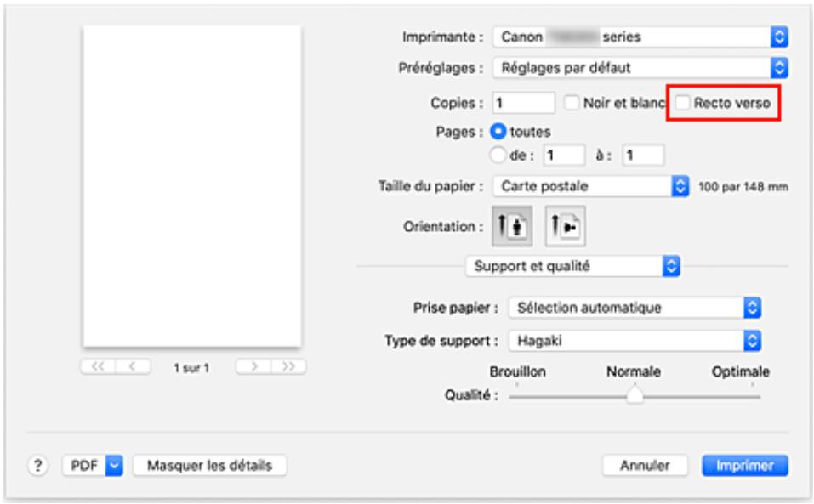Open the Support et qualité panel dropdown
The height and width of the screenshot is (504, 814).
coord(572,266)
